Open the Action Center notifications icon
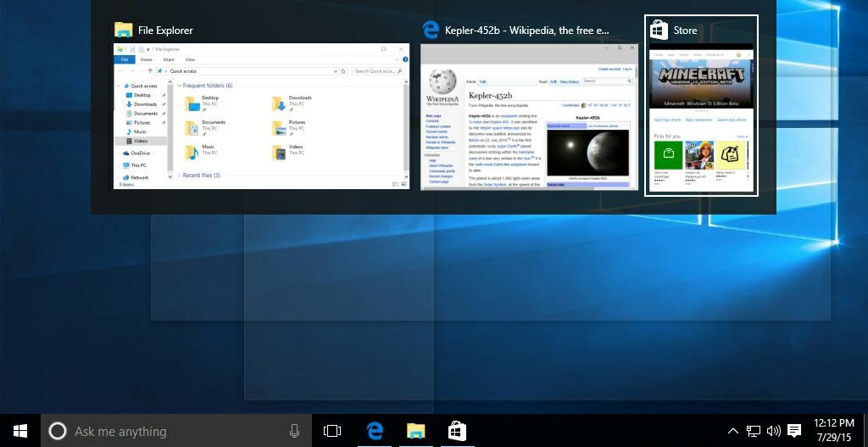The image size is (868, 447). pos(794,430)
